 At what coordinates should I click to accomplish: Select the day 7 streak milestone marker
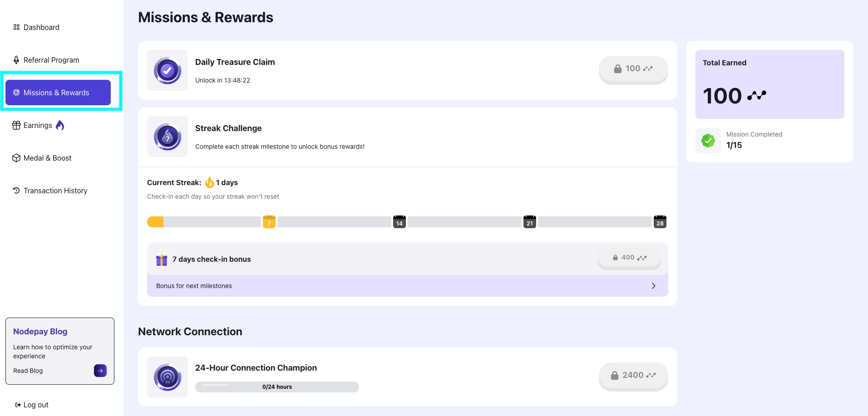coord(269,222)
